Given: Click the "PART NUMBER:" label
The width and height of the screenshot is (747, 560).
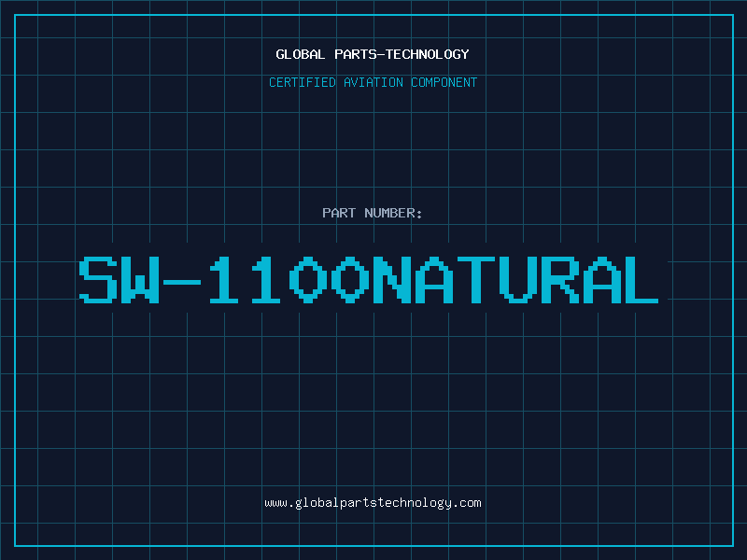Looking at the screenshot, I should [x=373, y=213].
